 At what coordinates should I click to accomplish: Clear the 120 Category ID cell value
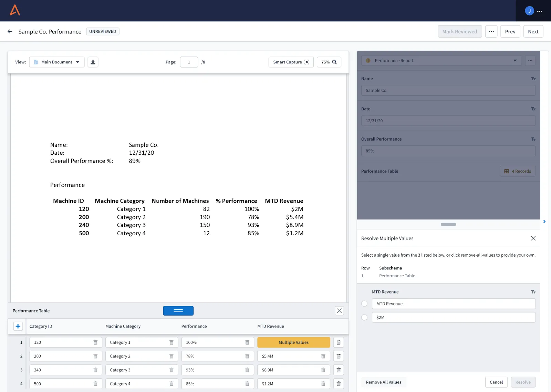(x=95, y=342)
